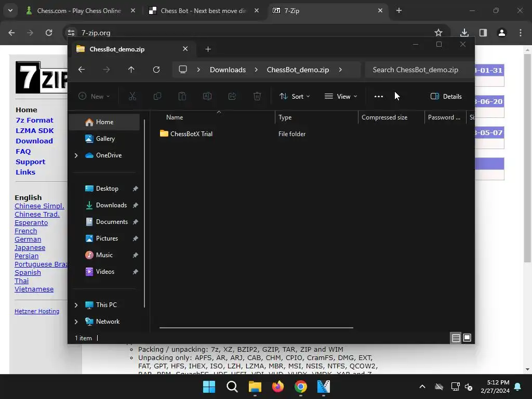Refresh the File Explorer view

coord(156,70)
